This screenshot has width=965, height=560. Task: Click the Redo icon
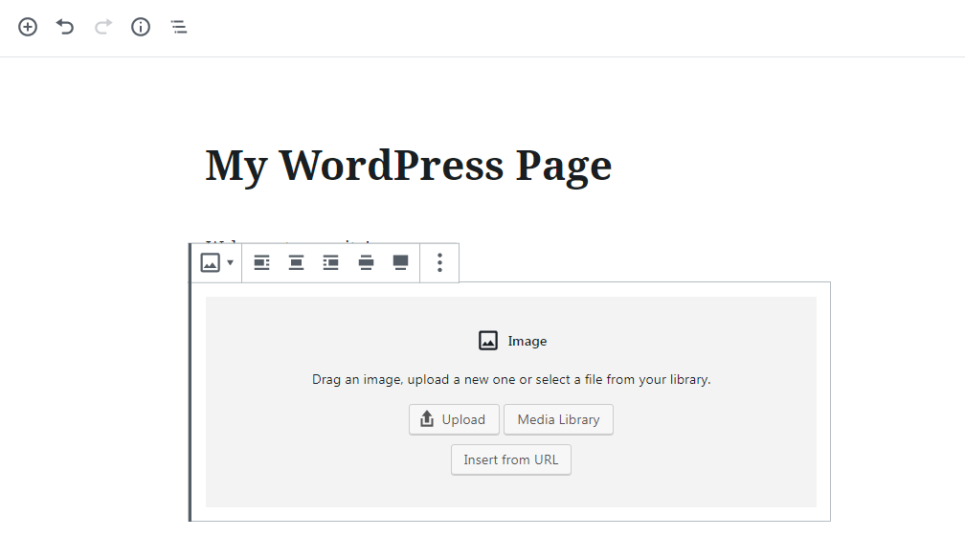(x=101, y=27)
